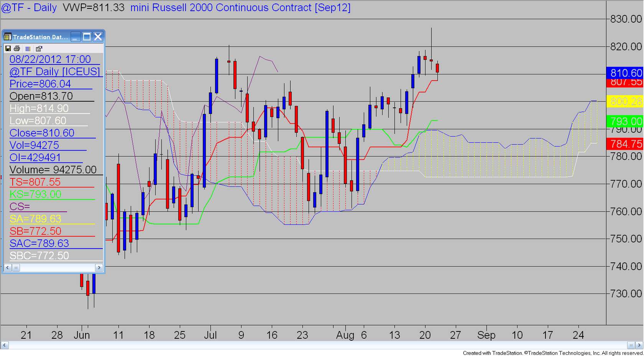Viewport: 644px width, 356px height.
Task: Click the 'VWP=811.33' label in chart header
Action: pyautogui.click(x=94, y=8)
